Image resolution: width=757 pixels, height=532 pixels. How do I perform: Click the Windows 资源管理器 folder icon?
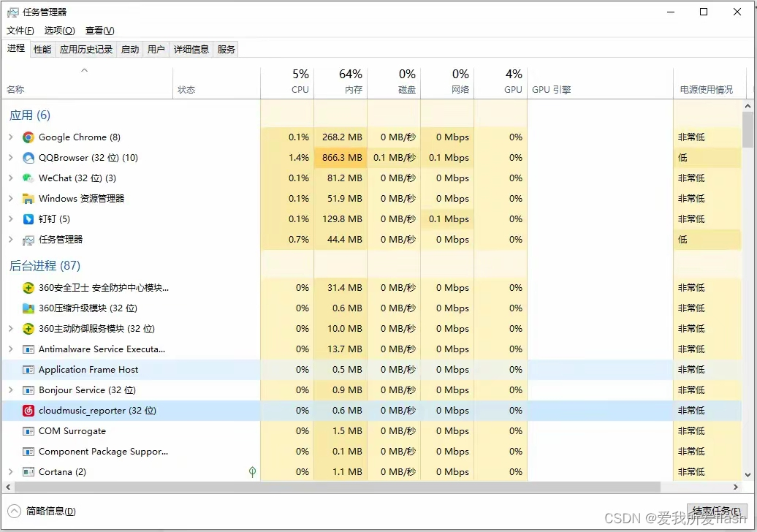click(x=28, y=199)
